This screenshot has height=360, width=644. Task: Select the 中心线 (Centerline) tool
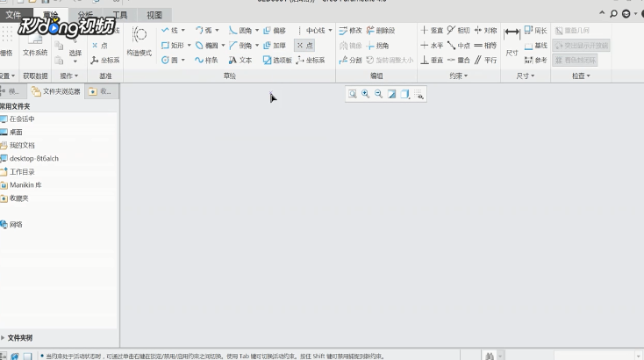[311, 31]
